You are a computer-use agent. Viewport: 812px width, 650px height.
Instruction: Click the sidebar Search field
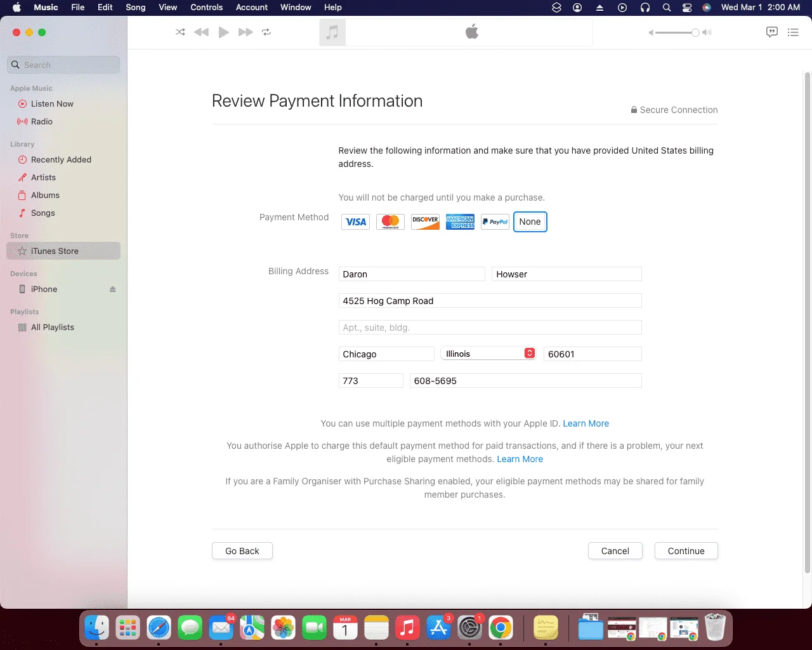point(63,65)
